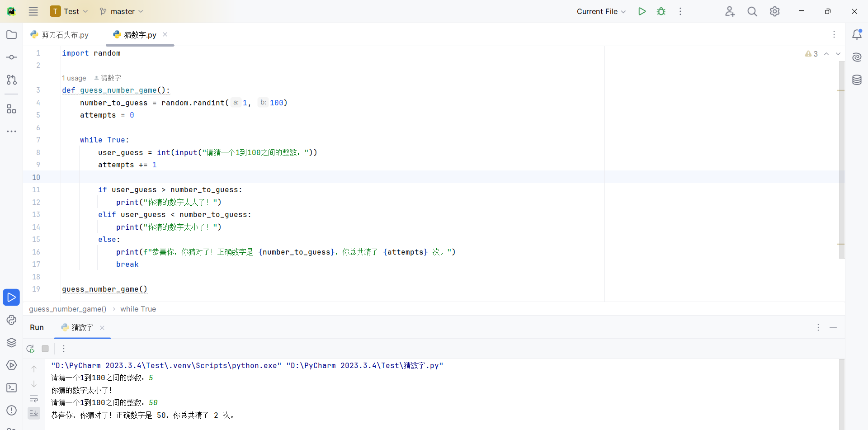Open the Commit tool window
The image size is (868, 430).
pyautogui.click(x=11, y=57)
